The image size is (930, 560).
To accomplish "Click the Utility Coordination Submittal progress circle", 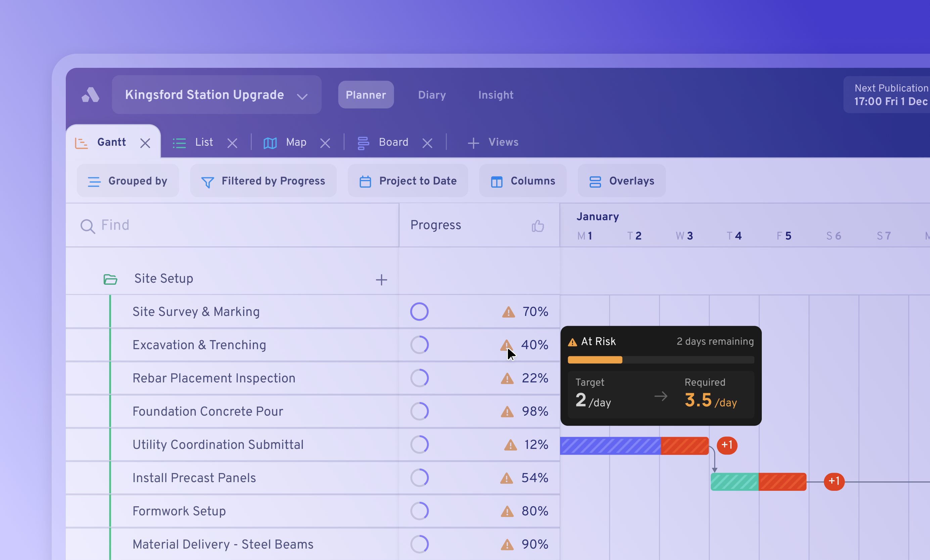I will click(x=419, y=445).
